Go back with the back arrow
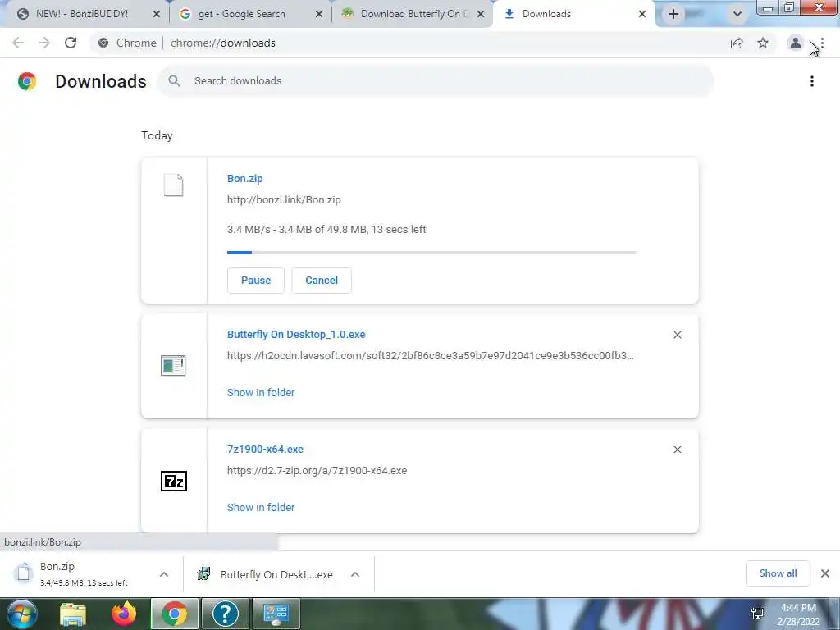This screenshot has width=840, height=630. tap(18, 43)
